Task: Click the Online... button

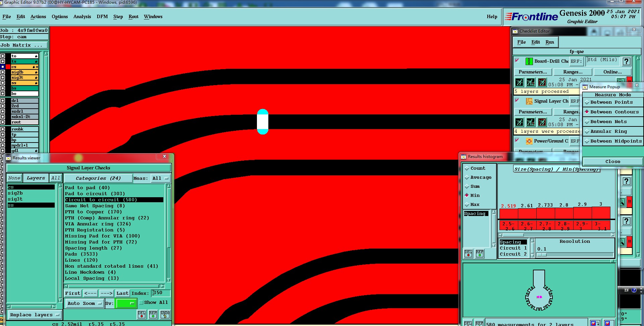Action: click(612, 72)
